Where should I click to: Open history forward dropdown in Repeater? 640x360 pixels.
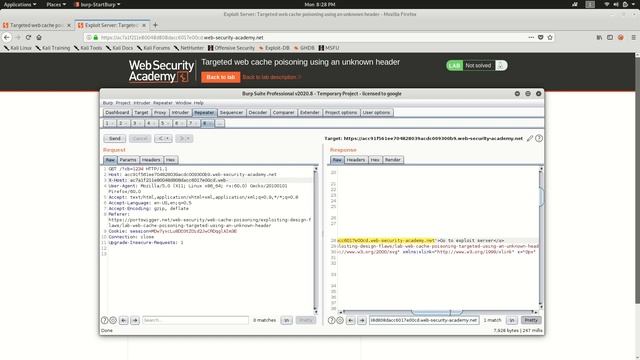[x=184, y=138]
